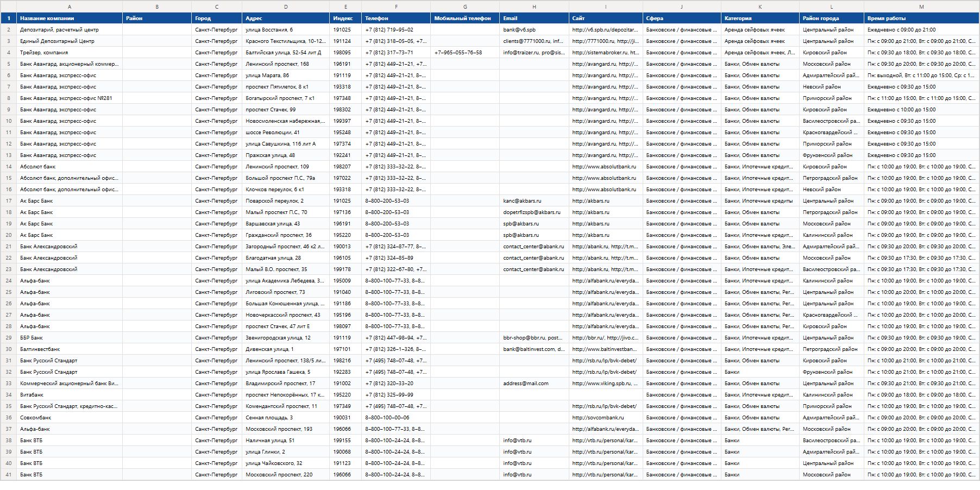Select address 'Варшавская улица, 43'
Viewport: 980px width, 490px height.
tap(286, 223)
